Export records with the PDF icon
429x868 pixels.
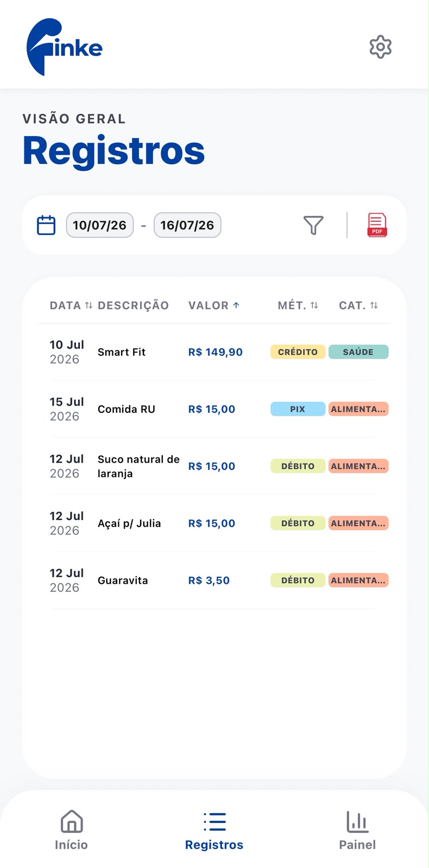coord(377,225)
